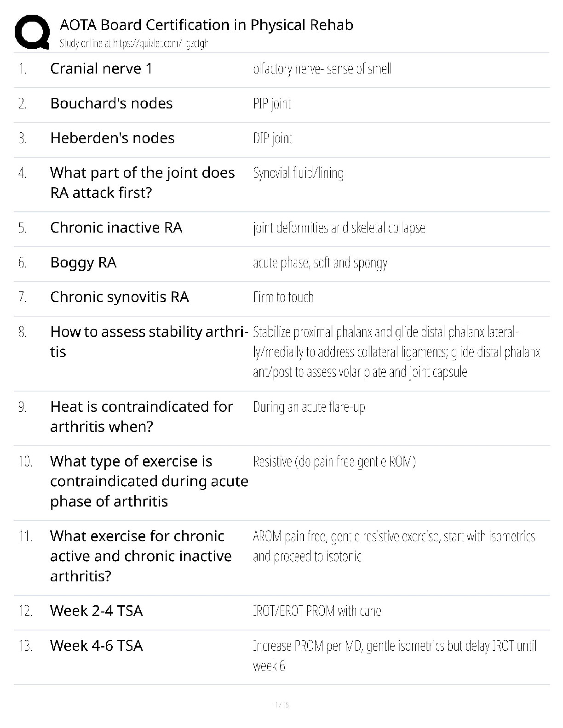Click the Quizlet Q logo icon
This screenshot has height=728, width=563.
pos(32,32)
